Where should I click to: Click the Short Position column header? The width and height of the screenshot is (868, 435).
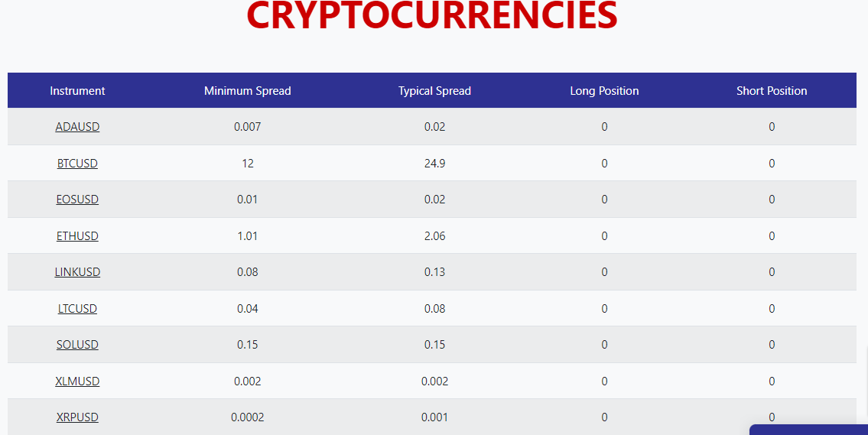pos(772,91)
